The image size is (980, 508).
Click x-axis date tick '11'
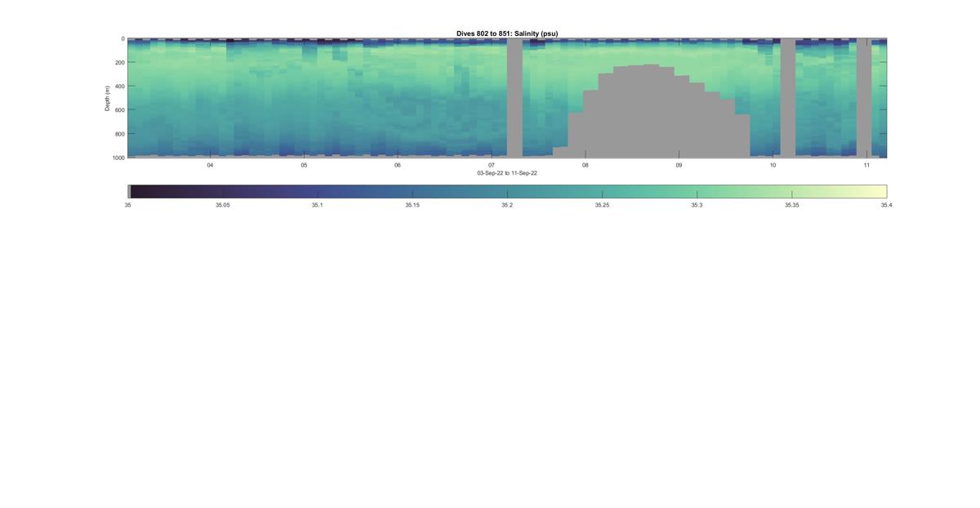[x=866, y=165]
